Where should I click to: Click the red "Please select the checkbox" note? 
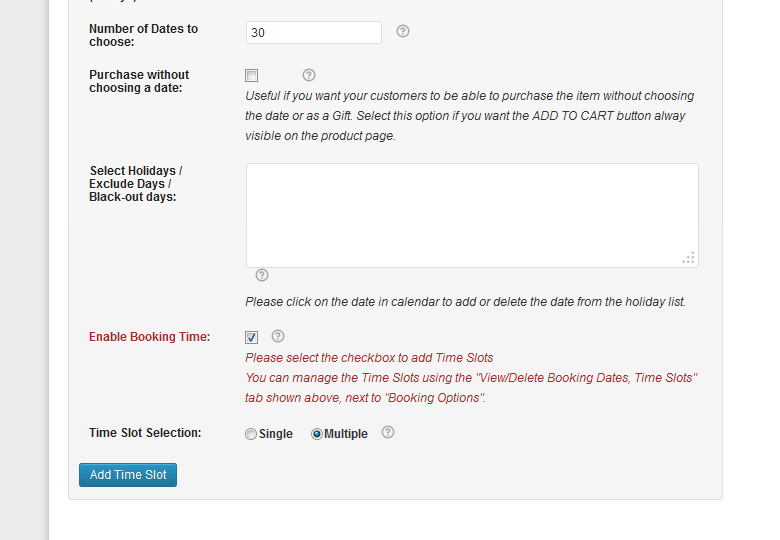(x=369, y=357)
